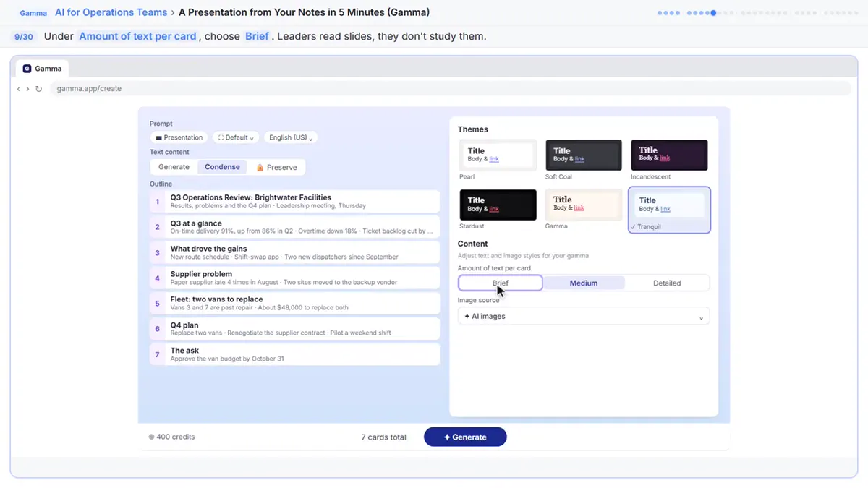The image size is (868, 488).
Task: Go back using the browser back arrow
Action: click(19, 89)
